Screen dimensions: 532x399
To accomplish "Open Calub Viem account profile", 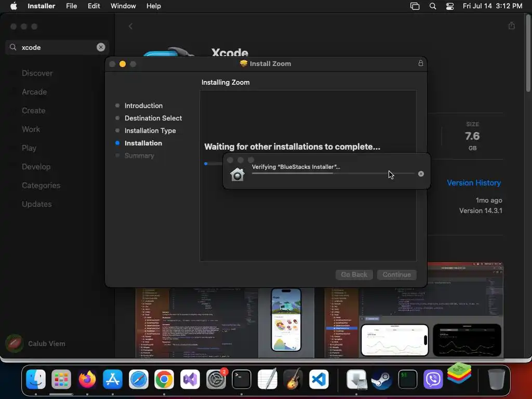I will 36,343.
